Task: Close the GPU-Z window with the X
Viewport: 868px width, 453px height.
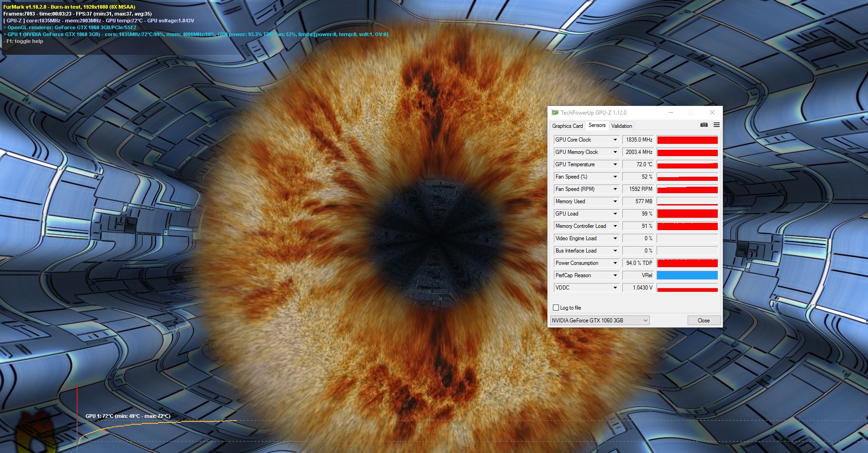Action: pyautogui.click(x=712, y=112)
